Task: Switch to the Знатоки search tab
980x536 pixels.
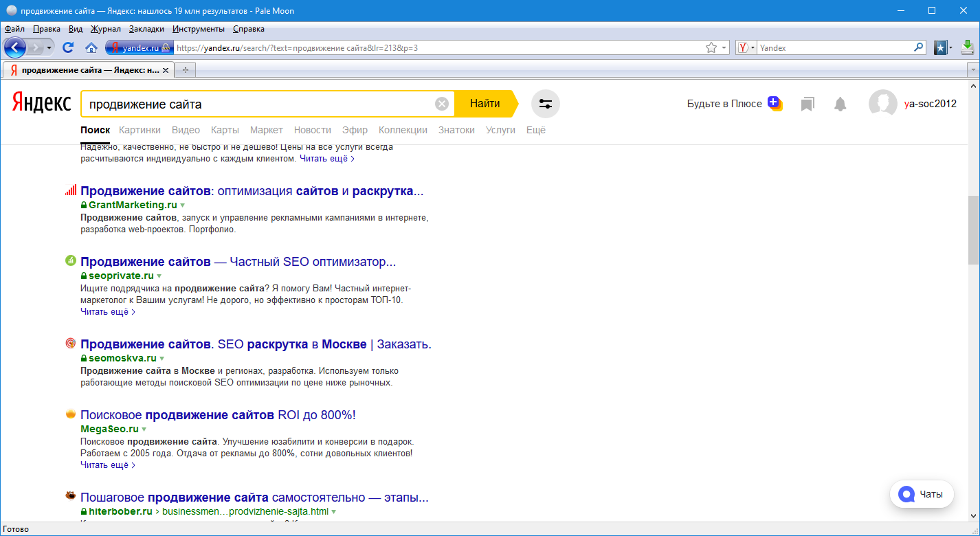Action: point(456,130)
